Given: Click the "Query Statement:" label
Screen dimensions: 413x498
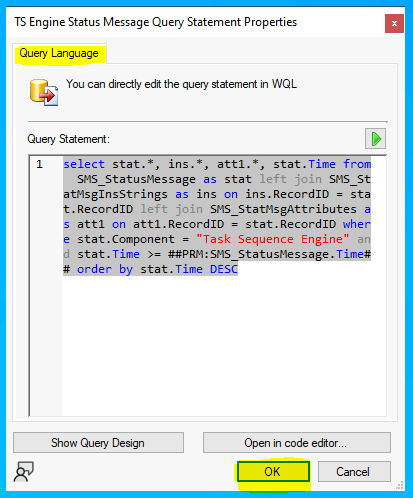Looking at the screenshot, I should click(68, 139).
